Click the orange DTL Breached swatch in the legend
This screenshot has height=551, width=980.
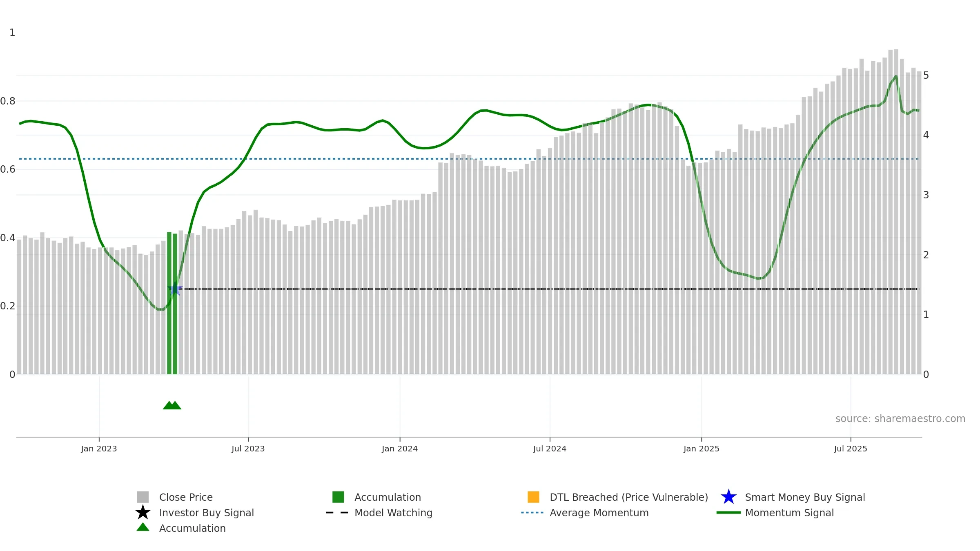533,497
